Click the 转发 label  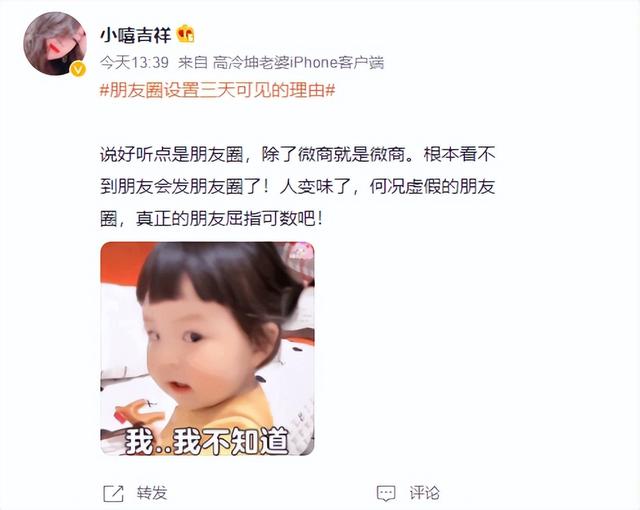[152, 493]
